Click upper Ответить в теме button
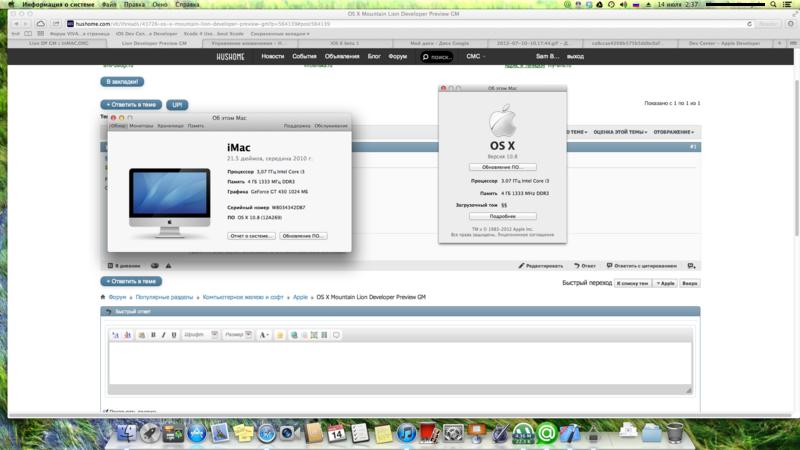Image resolution: width=800 pixels, height=450 pixels. (x=131, y=105)
